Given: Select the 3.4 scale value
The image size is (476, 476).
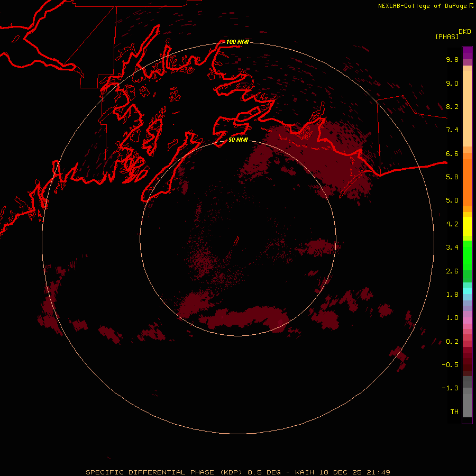Looking at the screenshot, I should (452, 248).
